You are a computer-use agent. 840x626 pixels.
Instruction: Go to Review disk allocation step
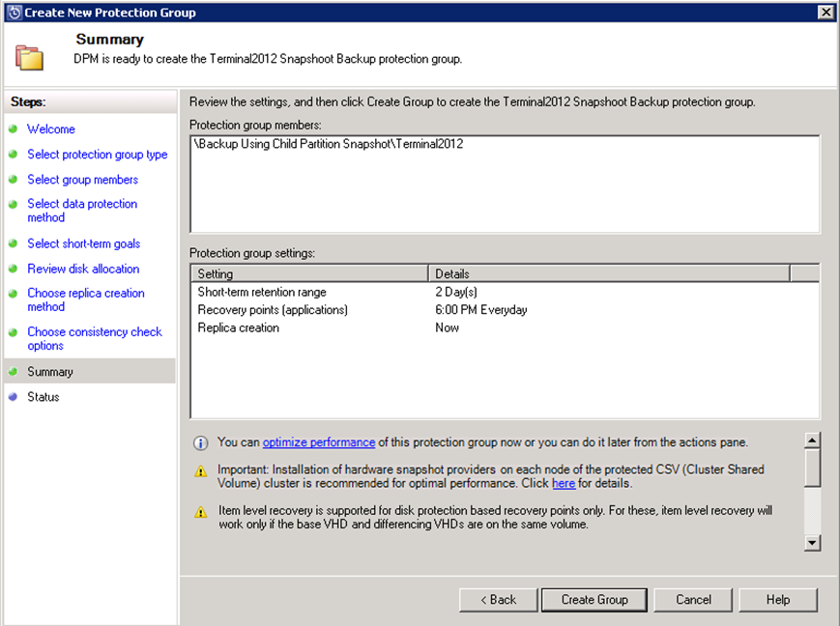pos(83,269)
